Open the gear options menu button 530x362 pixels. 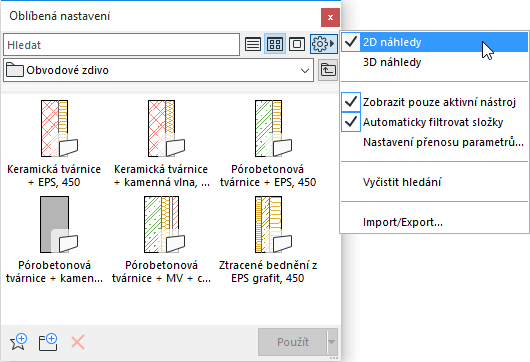tap(323, 44)
